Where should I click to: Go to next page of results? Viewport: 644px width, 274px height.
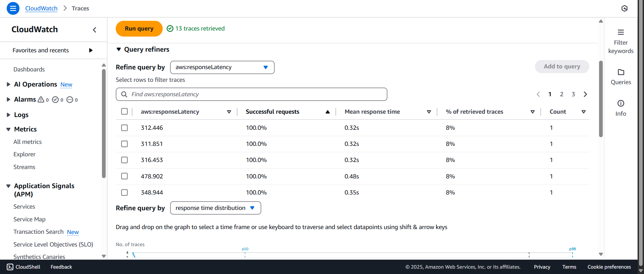coord(585,94)
